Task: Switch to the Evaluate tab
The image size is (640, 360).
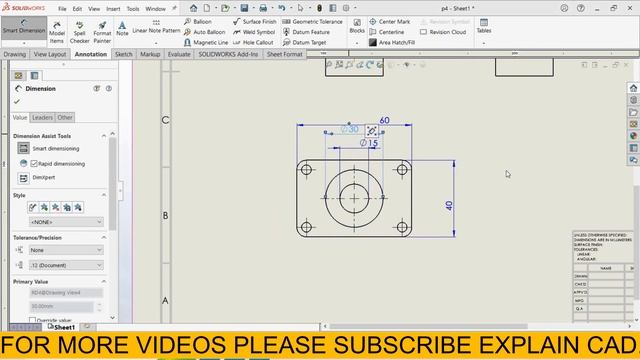Action: pyautogui.click(x=179, y=54)
